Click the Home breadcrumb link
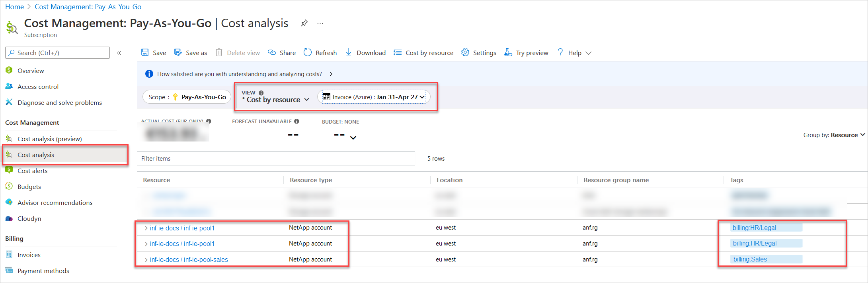The width and height of the screenshot is (868, 283). 14,7
